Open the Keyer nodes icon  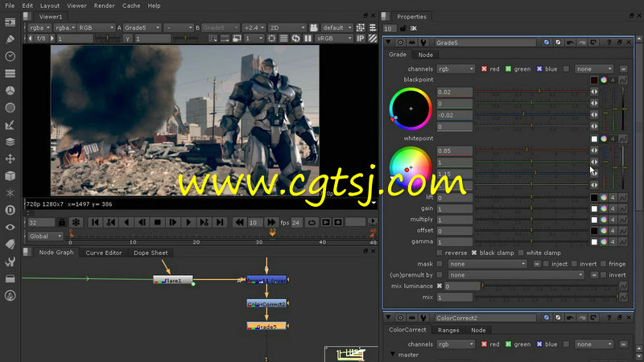10,125
